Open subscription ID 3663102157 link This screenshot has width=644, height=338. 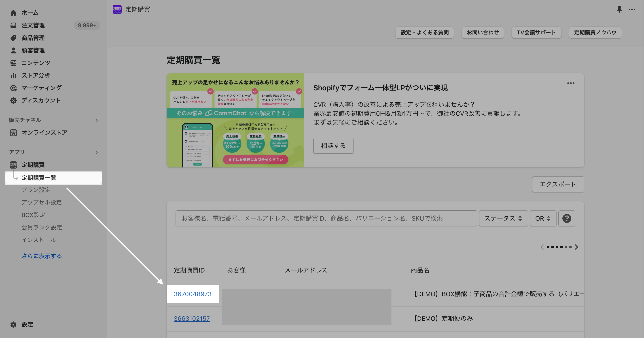click(x=192, y=319)
